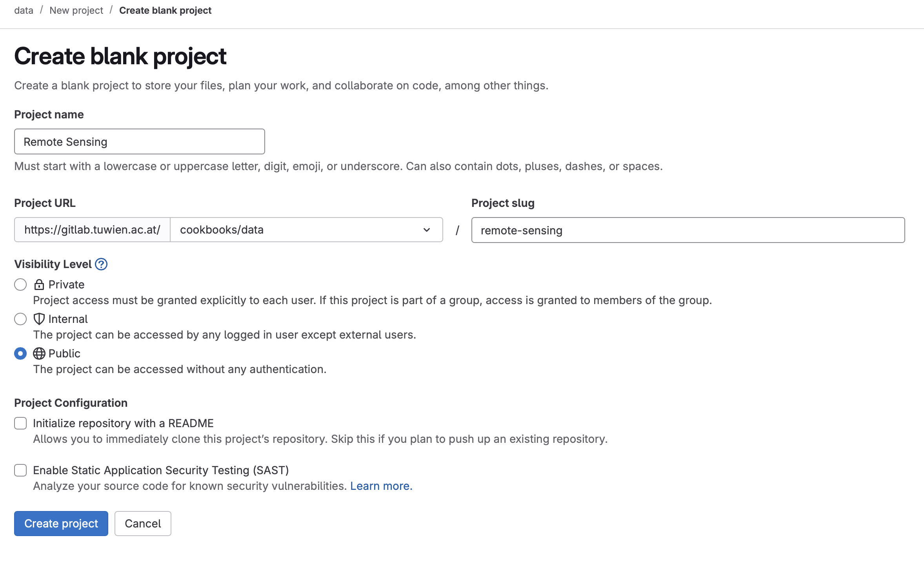Enable Initialize repository with a README
This screenshot has width=924, height=569.
20,423
